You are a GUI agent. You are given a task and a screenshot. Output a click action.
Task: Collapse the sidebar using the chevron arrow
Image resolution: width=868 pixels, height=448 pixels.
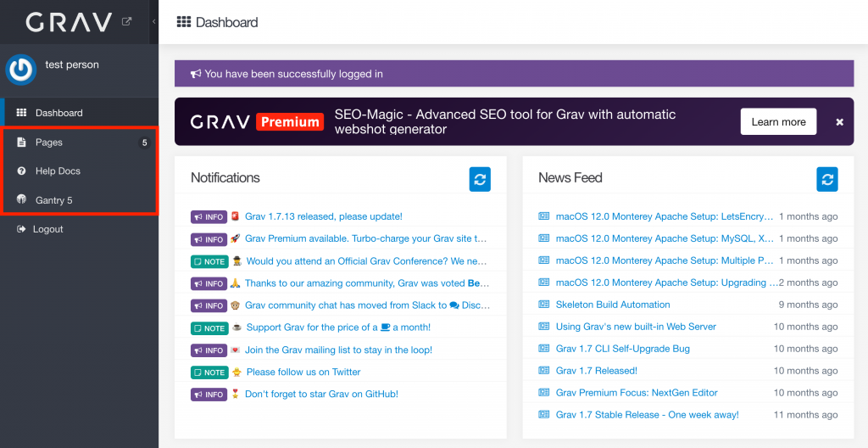pos(154,21)
